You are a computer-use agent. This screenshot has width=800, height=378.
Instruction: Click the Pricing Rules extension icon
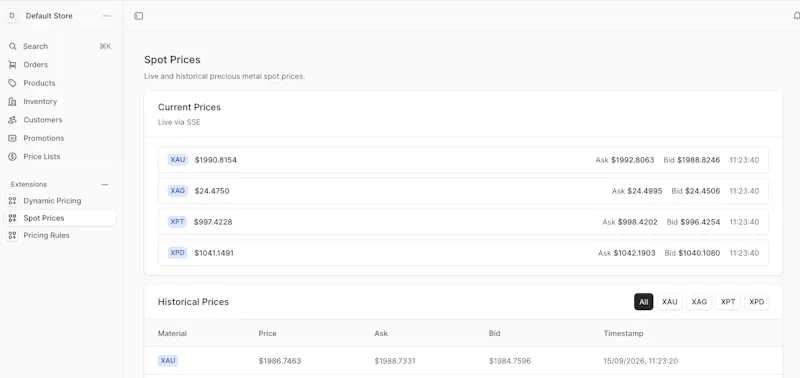point(13,236)
